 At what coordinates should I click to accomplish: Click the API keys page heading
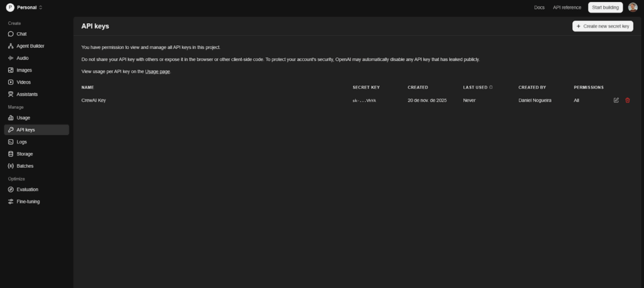tap(96, 26)
